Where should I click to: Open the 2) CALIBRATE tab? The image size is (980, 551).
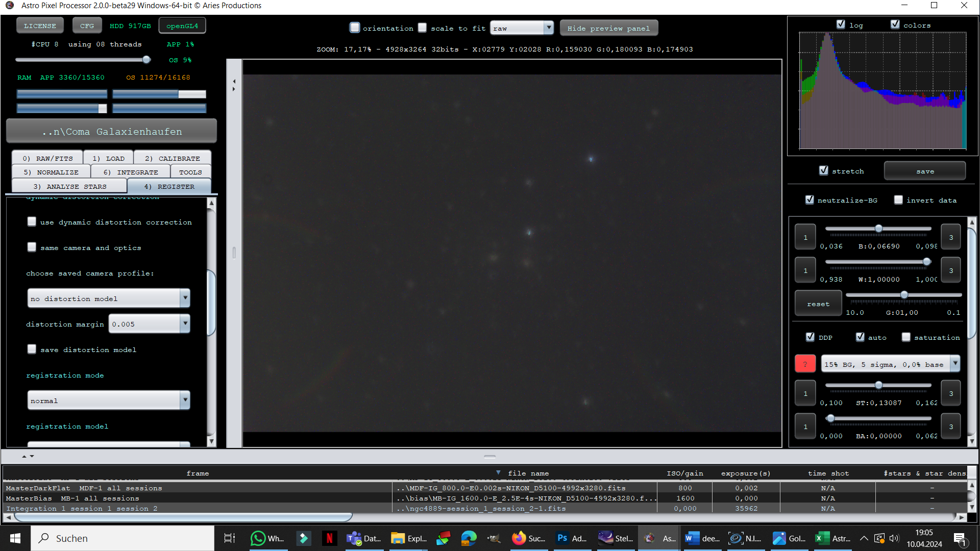173,158
